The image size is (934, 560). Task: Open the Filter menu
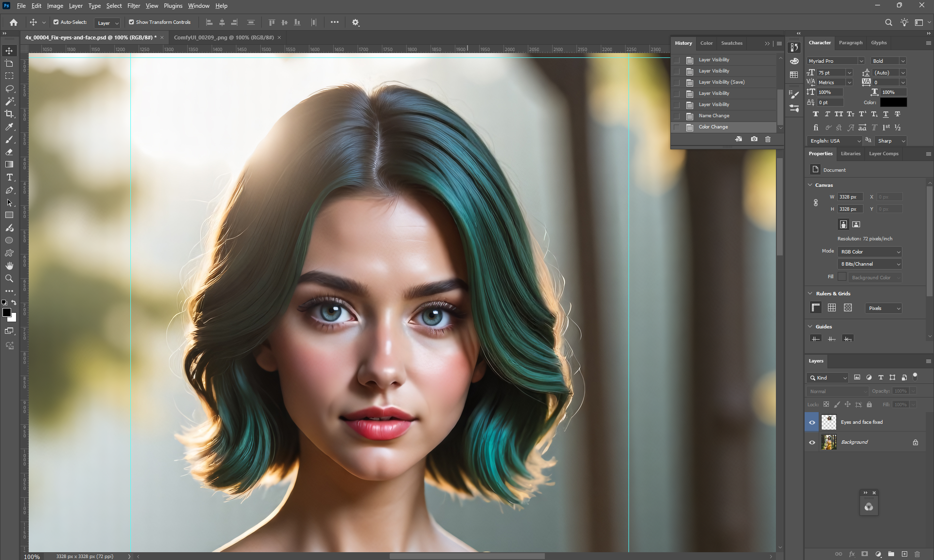point(133,6)
